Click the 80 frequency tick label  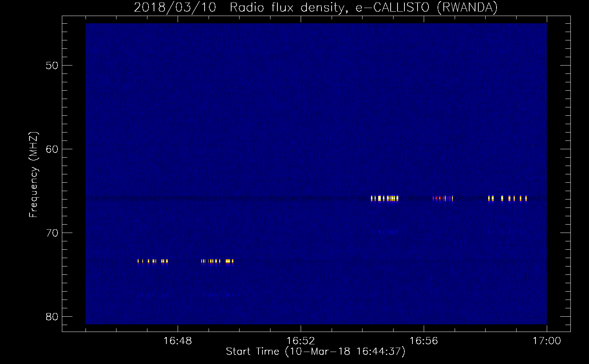(x=52, y=316)
